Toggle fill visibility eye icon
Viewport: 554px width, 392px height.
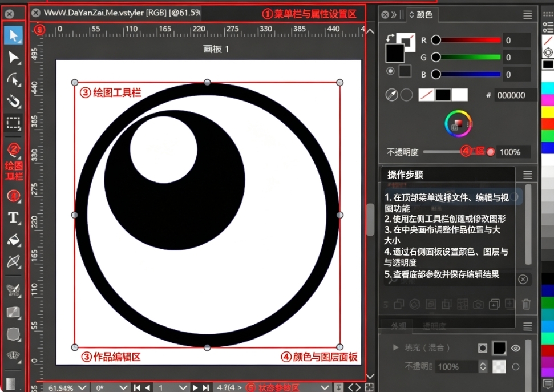pos(516,348)
